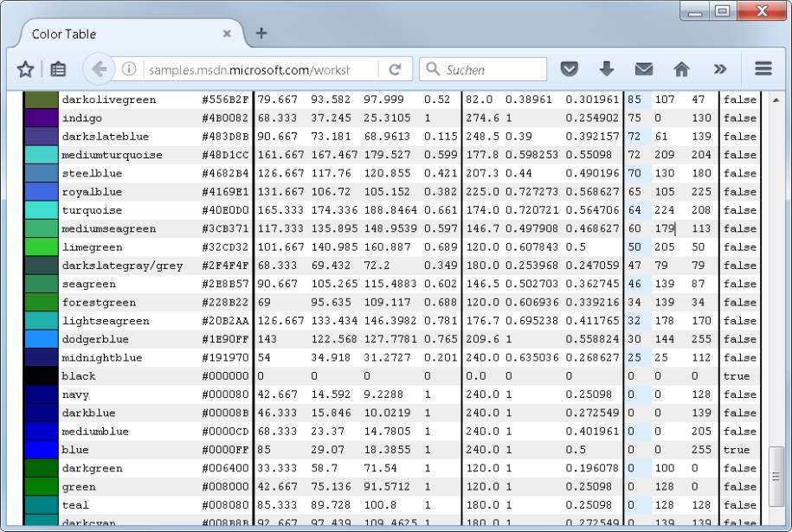This screenshot has width=792, height=532.
Task: Click the limegreen color swatch
Action: pos(41,247)
